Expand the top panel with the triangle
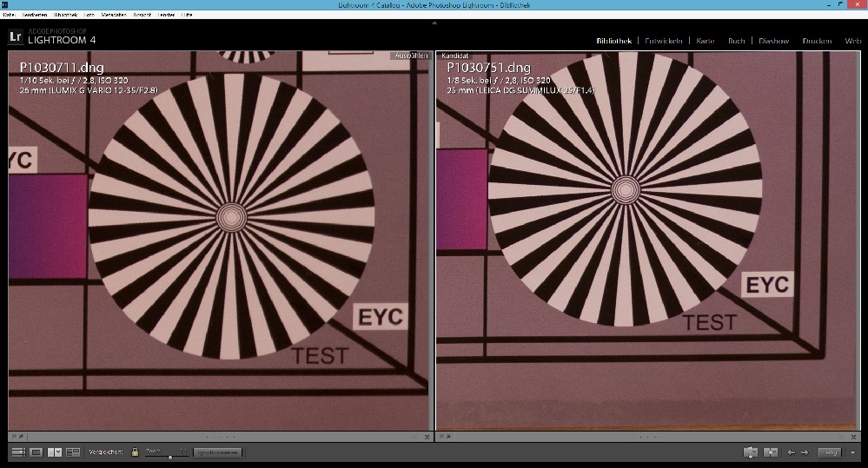The height and width of the screenshot is (468, 868). point(434,23)
